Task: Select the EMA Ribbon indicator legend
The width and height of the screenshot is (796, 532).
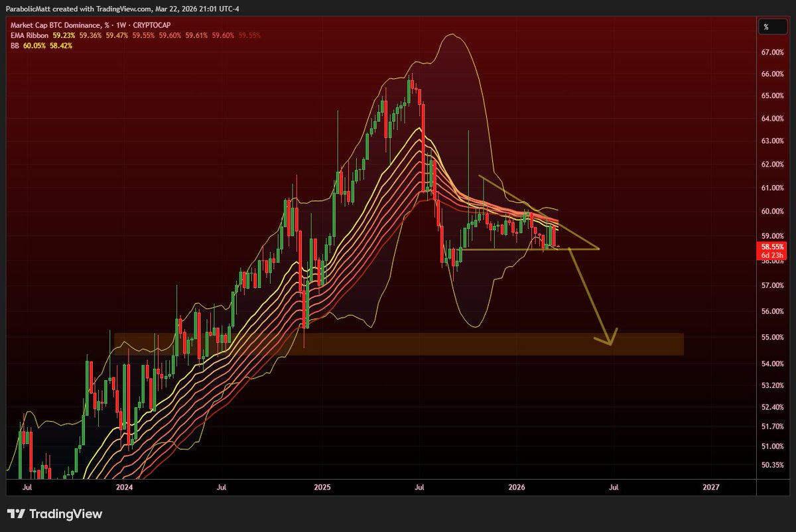Action: [30, 36]
